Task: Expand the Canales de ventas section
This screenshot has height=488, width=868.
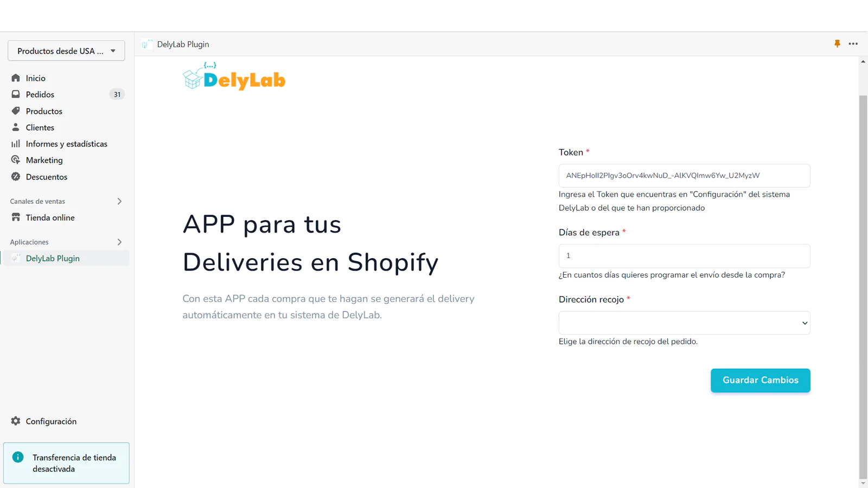Action: [x=119, y=201]
